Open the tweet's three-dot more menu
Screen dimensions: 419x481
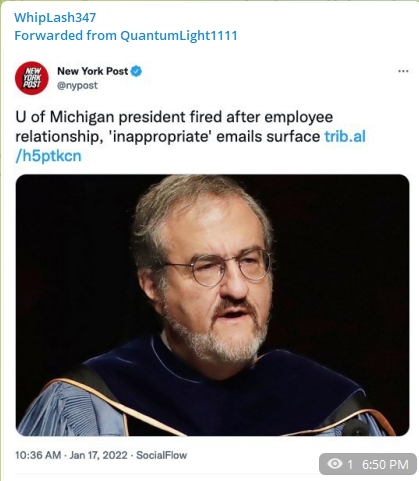coord(403,71)
